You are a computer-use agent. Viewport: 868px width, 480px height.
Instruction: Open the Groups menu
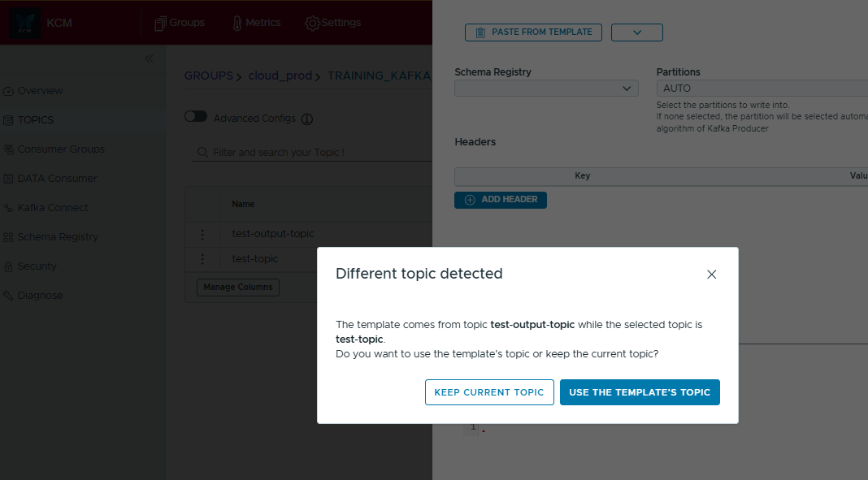point(180,23)
